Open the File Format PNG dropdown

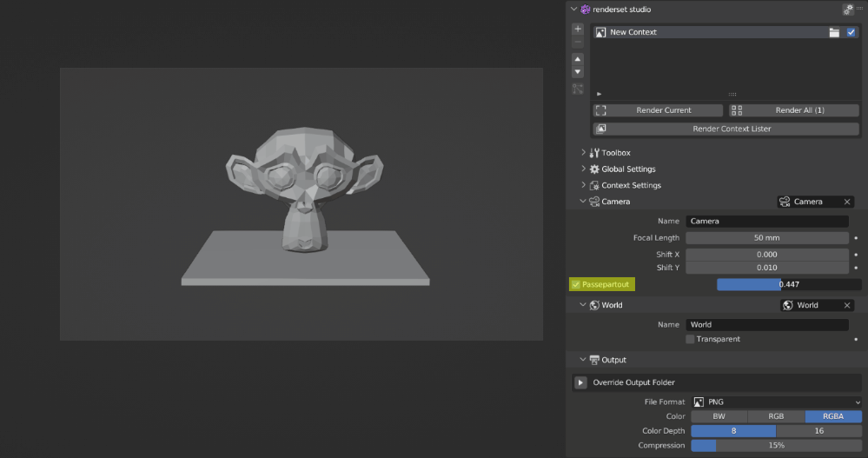coord(776,402)
